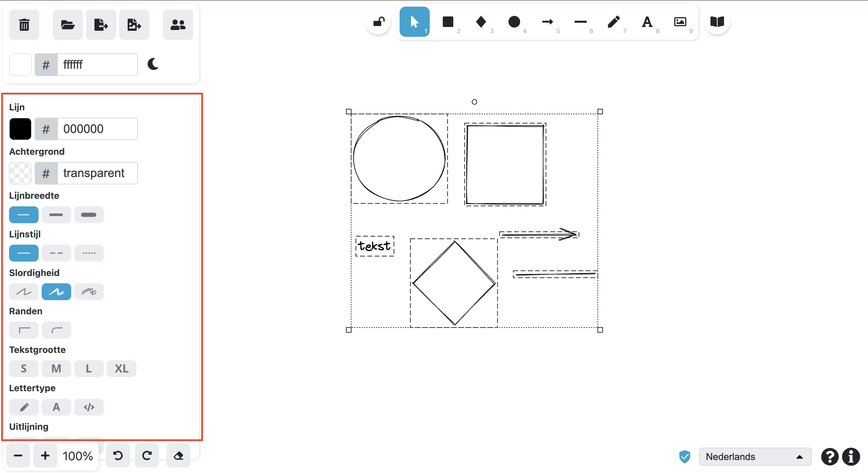Choose the Text tool
The width and height of the screenshot is (868, 473).
pos(646,22)
